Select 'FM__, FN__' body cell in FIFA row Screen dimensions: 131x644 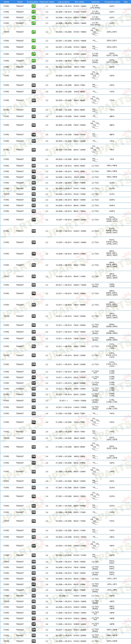coord(95,160)
